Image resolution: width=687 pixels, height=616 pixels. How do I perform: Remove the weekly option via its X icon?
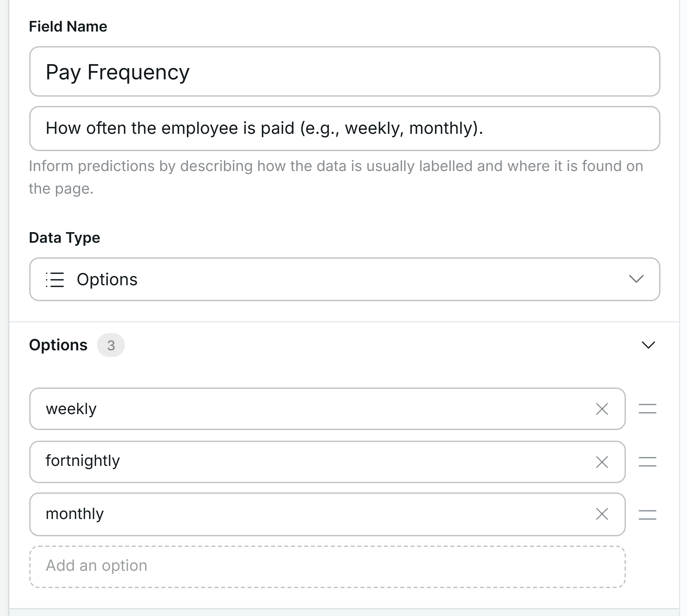tap(602, 409)
